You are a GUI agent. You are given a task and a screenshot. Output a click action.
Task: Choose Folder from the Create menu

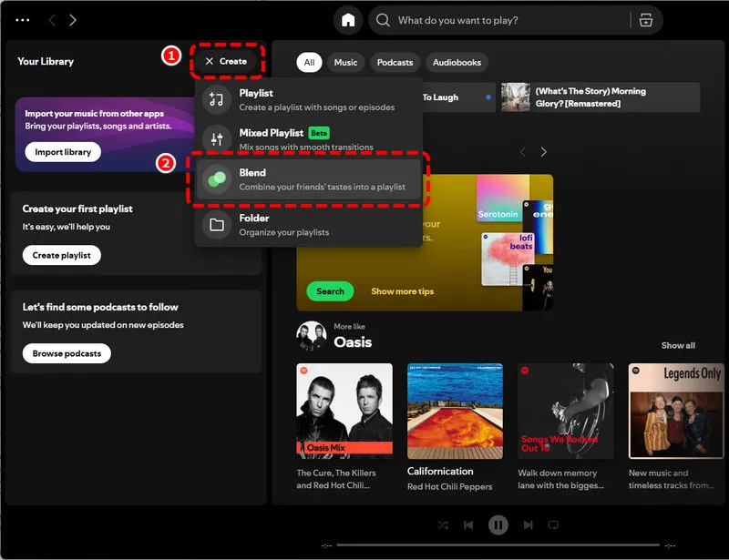click(x=308, y=225)
